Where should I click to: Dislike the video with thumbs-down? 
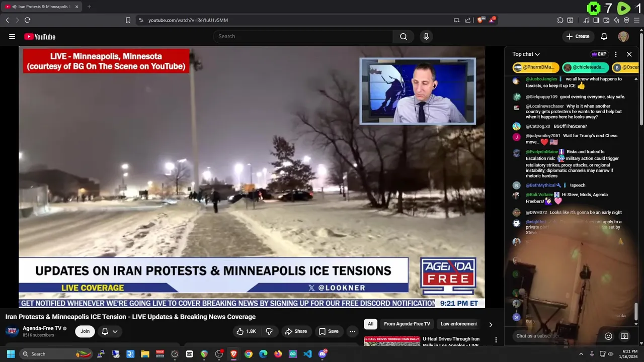269,331
